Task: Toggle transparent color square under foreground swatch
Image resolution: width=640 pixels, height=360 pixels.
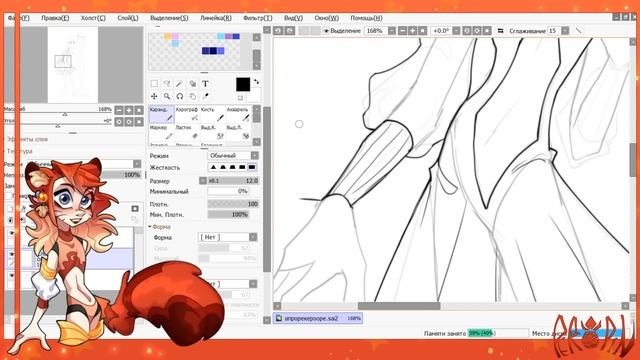Action: 240,98
